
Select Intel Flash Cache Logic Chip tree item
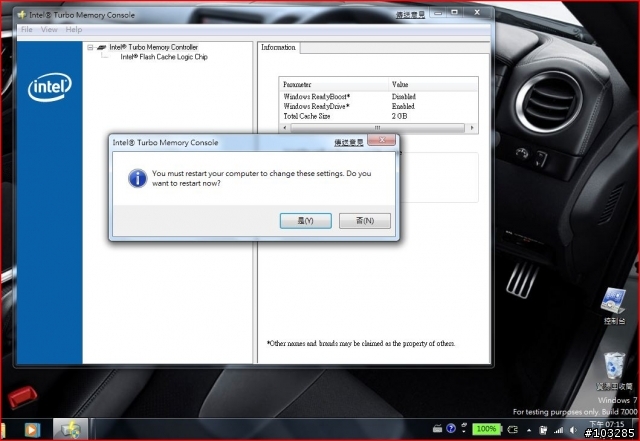(x=164, y=57)
